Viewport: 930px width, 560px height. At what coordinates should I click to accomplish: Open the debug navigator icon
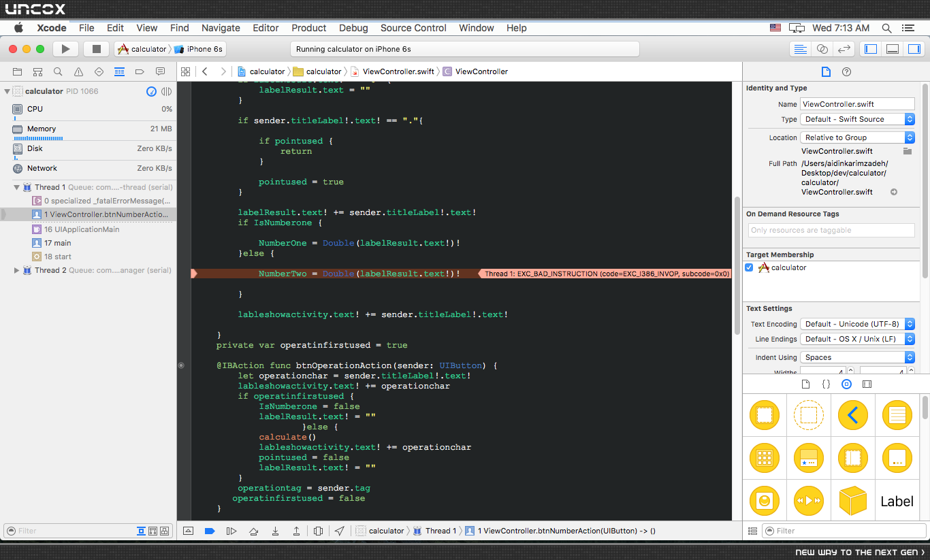tap(119, 71)
